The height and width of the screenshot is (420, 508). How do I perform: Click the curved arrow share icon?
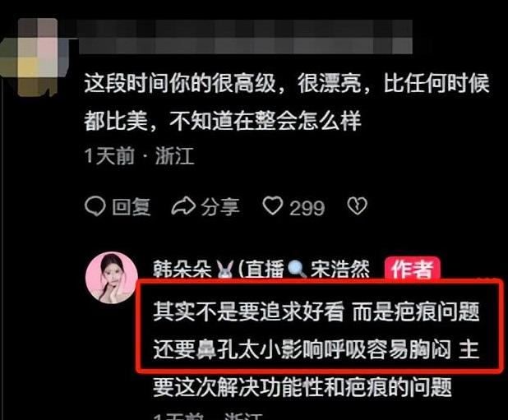click(183, 206)
